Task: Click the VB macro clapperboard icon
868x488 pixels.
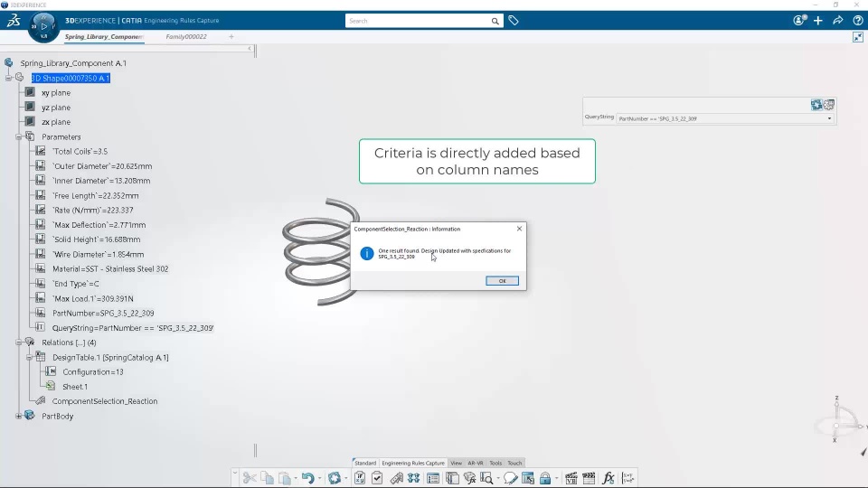Action: point(571,478)
